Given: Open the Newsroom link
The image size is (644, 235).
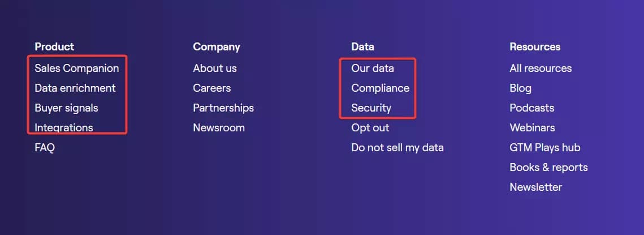Looking at the screenshot, I should pyautogui.click(x=218, y=128).
